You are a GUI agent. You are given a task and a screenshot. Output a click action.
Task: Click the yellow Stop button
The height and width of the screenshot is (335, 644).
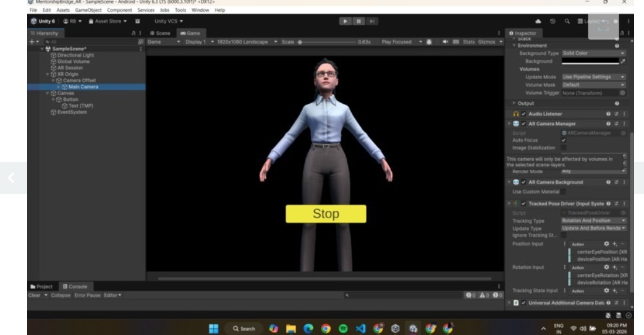tap(326, 214)
